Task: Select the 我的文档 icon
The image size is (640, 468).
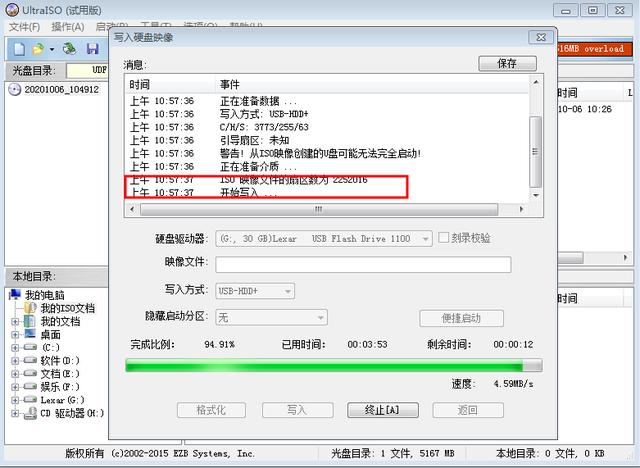Action: tap(30, 322)
